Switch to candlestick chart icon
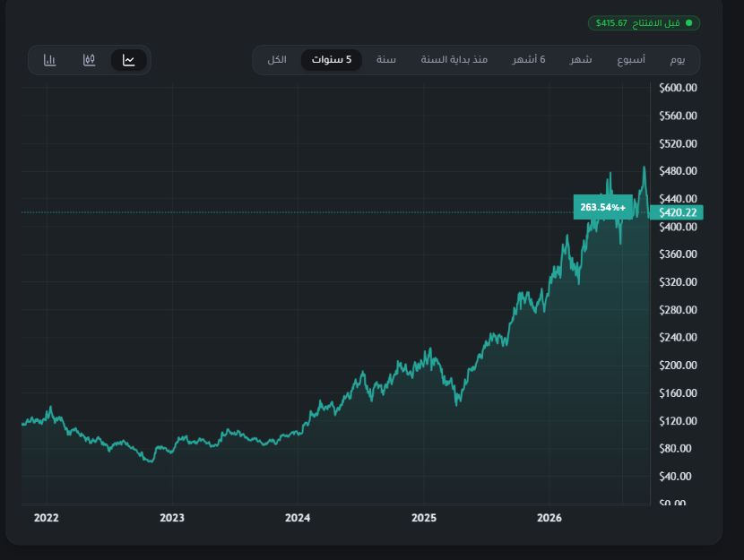744x560 pixels. [89, 60]
